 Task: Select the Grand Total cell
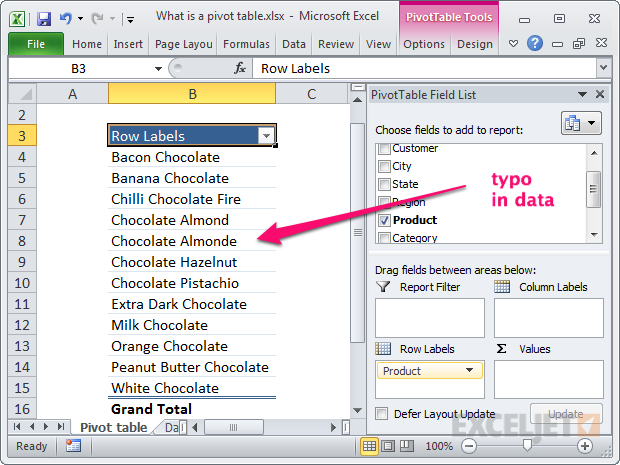coord(192,409)
